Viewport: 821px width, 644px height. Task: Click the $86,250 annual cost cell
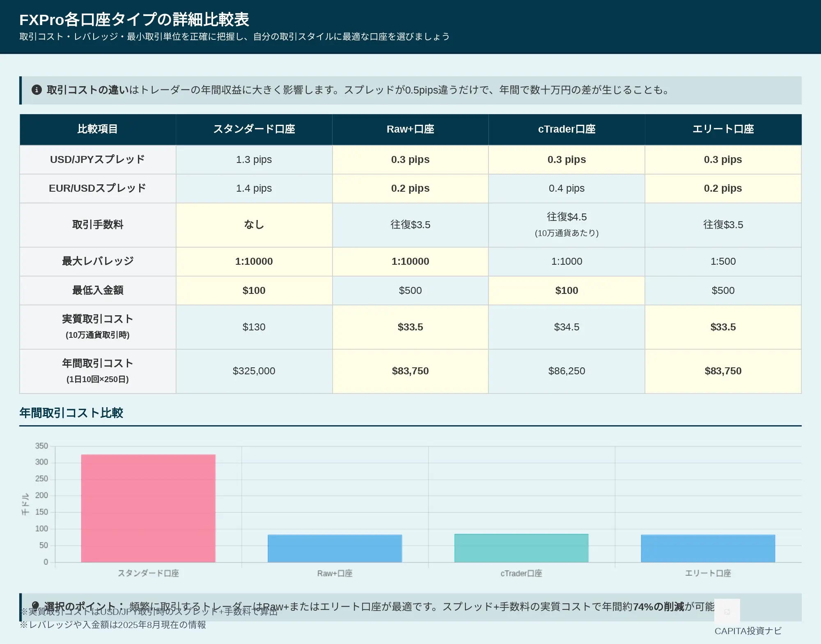pyautogui.click(x=567, y=371)
